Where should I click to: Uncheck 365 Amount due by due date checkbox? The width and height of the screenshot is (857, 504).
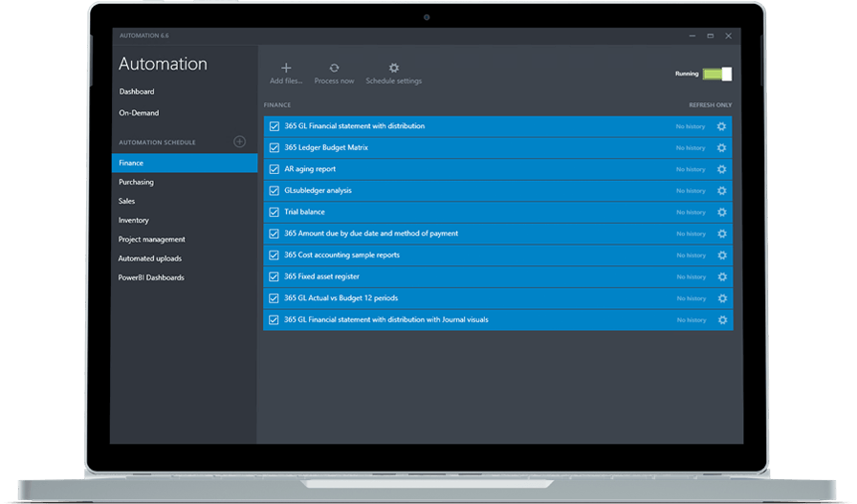(274, 233)
